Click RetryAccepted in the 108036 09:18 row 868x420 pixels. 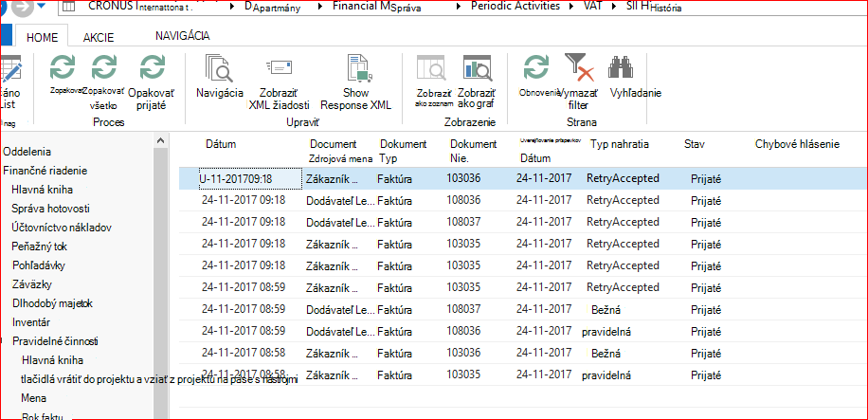pyautogui.click(x=623, y=200)
